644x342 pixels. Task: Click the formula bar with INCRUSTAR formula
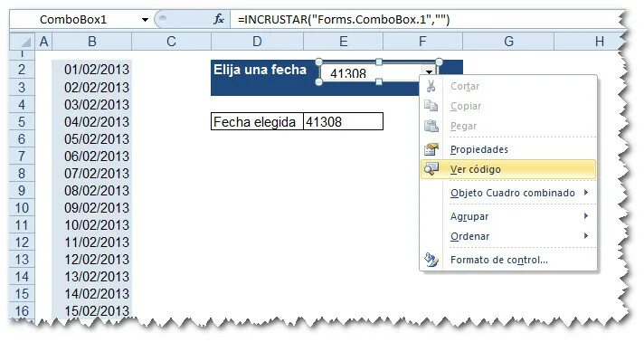tap(427, 19)
